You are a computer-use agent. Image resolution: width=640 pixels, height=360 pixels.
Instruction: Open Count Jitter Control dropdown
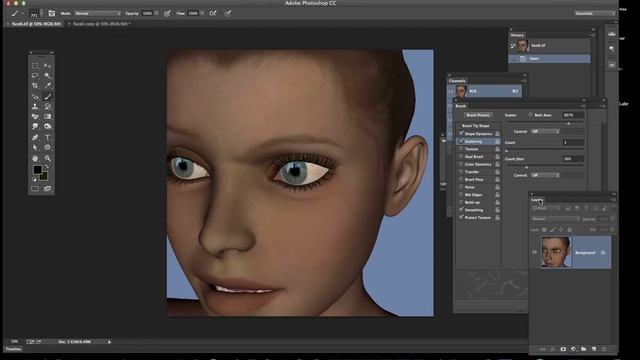pos(545,175)
